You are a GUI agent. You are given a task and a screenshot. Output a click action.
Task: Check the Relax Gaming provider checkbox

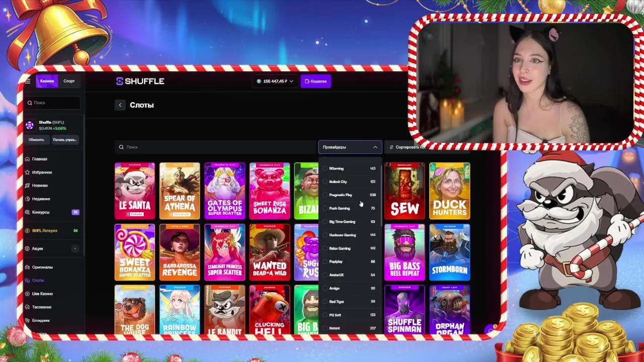325,248
